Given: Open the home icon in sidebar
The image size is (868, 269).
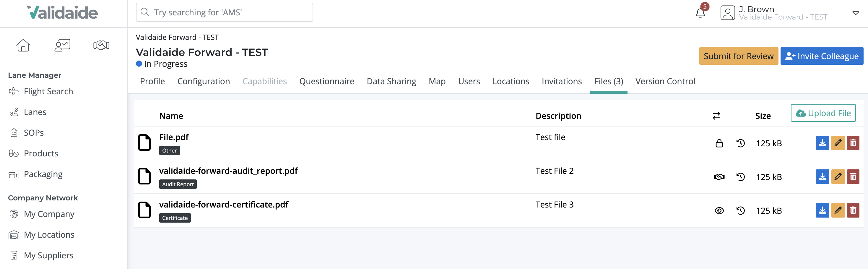Looking at the screenshot, I should click(23, 45).
